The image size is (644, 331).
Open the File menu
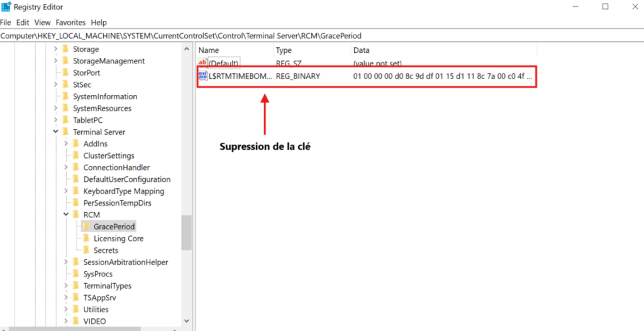pos(6,23)
